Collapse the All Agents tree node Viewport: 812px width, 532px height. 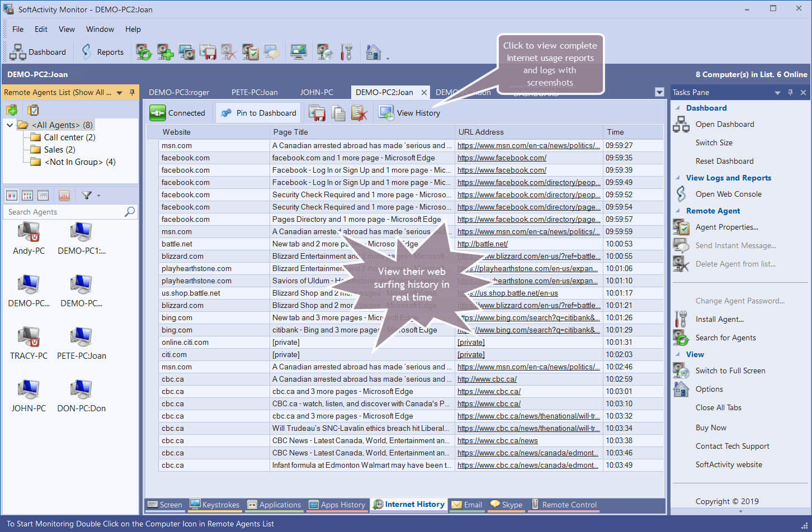tap(10, 125)
